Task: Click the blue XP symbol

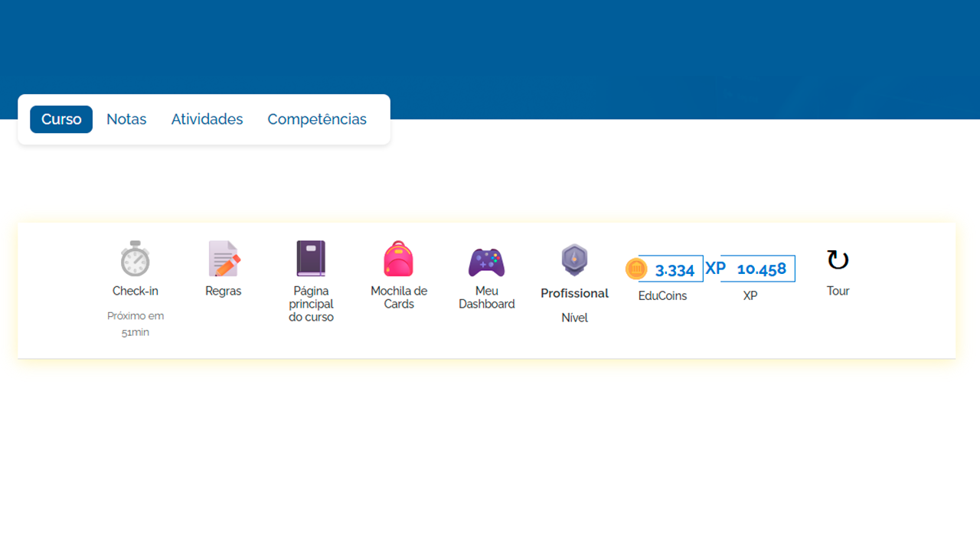Action: pyautogui.click(x=715, y=269)
